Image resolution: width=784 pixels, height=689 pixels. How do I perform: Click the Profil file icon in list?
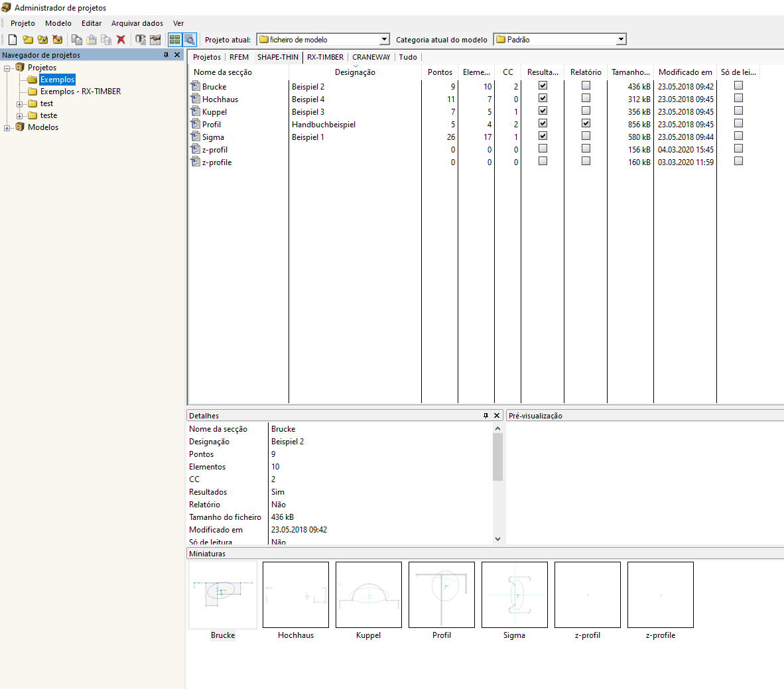click(196, 124)
